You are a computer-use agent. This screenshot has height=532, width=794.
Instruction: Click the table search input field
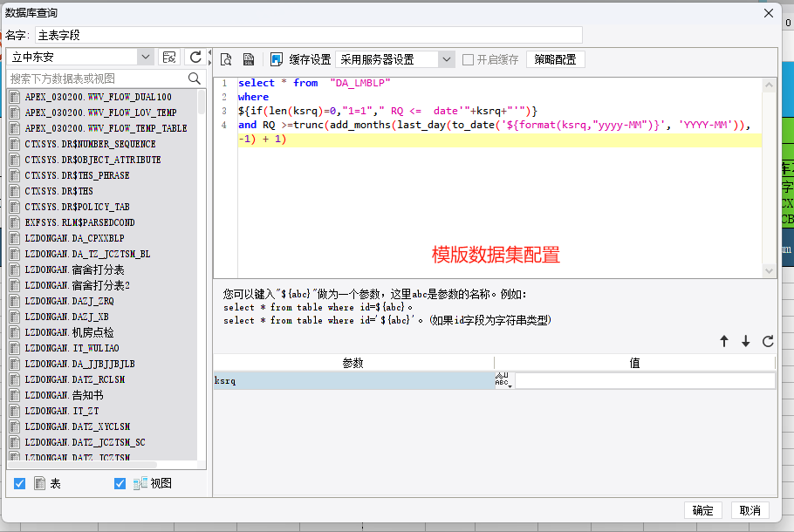pyautogui.click(x=98, y=78)
